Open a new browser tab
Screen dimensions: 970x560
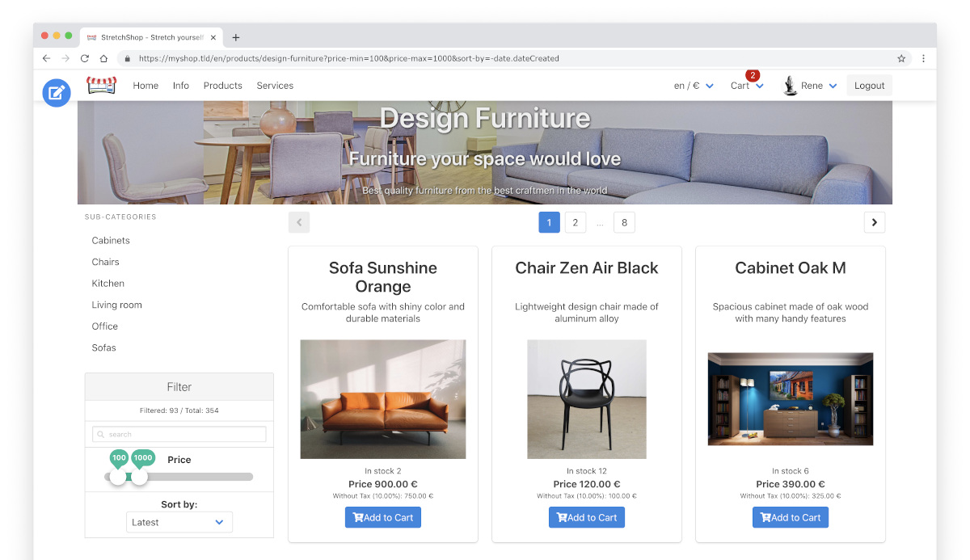click(236, 37)
